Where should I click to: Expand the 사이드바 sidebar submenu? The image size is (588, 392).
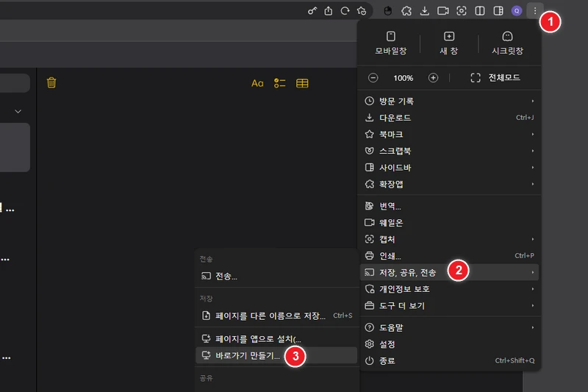click(449, 167)
